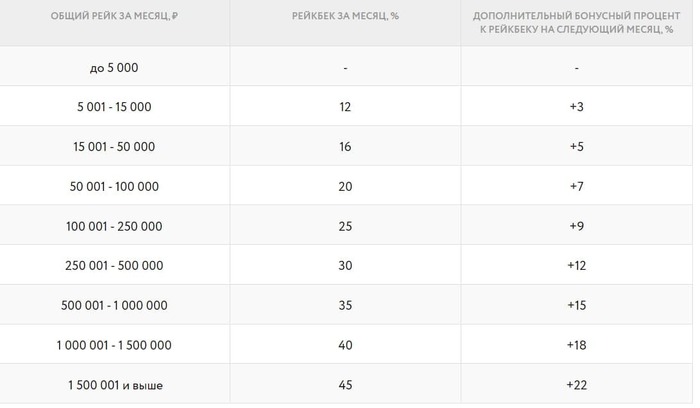Screen dimensions: 700x408
Task: Click the "500 001 - 1 000 000" rake range
Action: click(x=114, y=305)
